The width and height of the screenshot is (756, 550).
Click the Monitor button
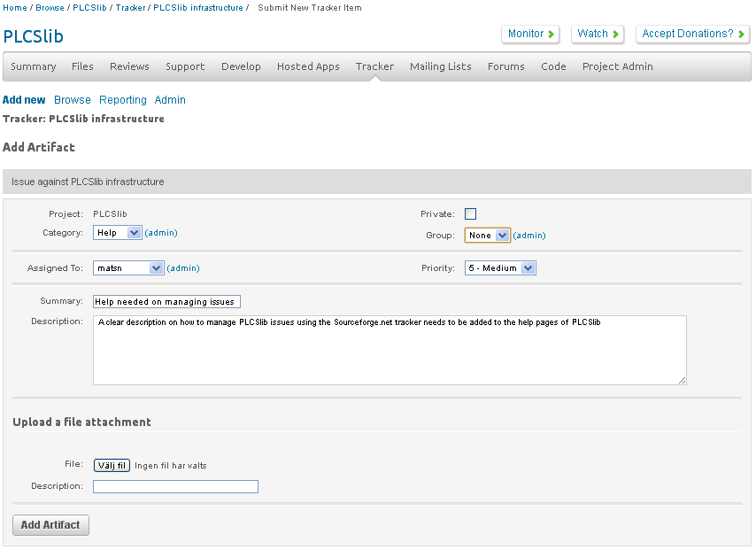tap(530, 34)
